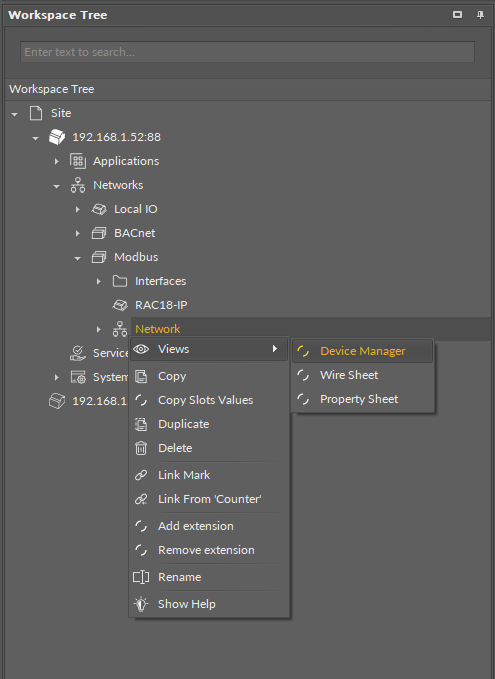Expand the Interfaces folder
The height and width of the screenshot is (679, 495).
[99, 281]
